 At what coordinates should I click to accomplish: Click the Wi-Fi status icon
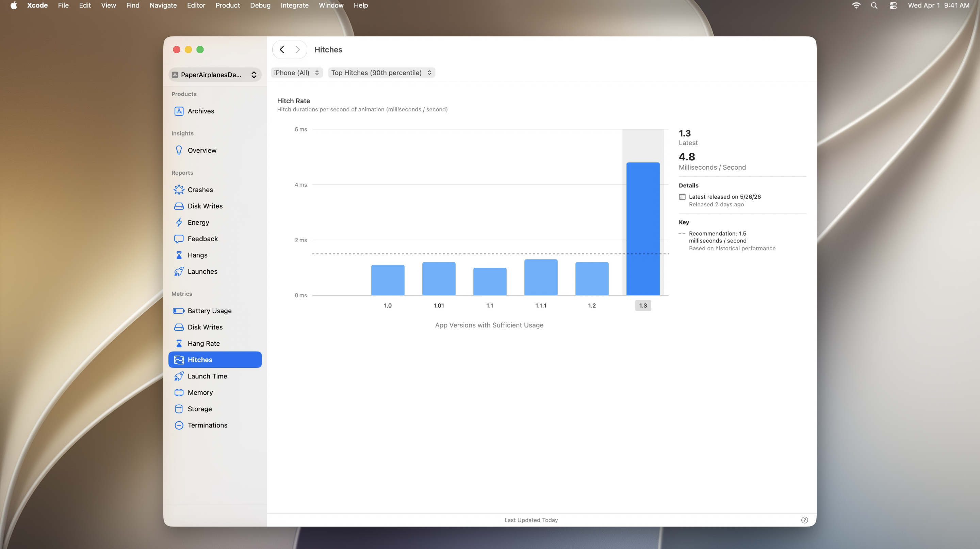click(856, 5)
